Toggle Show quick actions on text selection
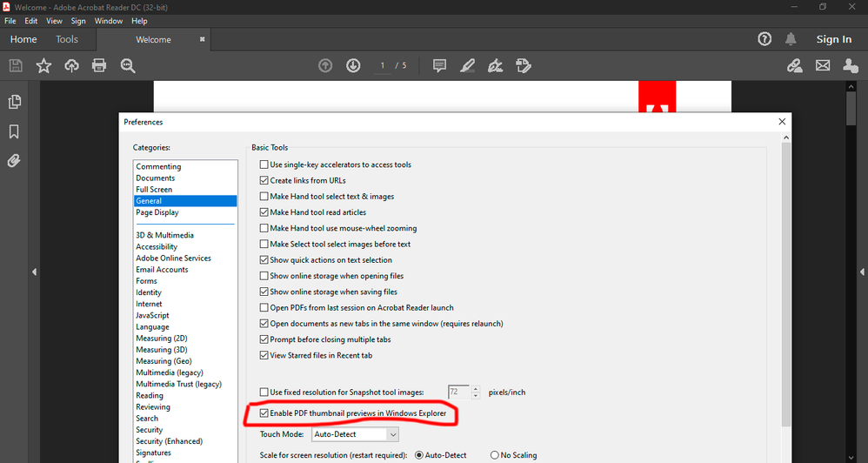This screenshot has height=463, width=868. point(264,259)
